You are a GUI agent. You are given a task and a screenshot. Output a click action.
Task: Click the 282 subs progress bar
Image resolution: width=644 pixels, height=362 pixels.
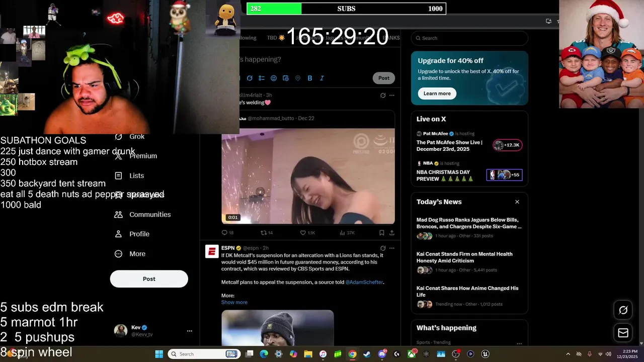pyautogui.click(x=346, y=9)
